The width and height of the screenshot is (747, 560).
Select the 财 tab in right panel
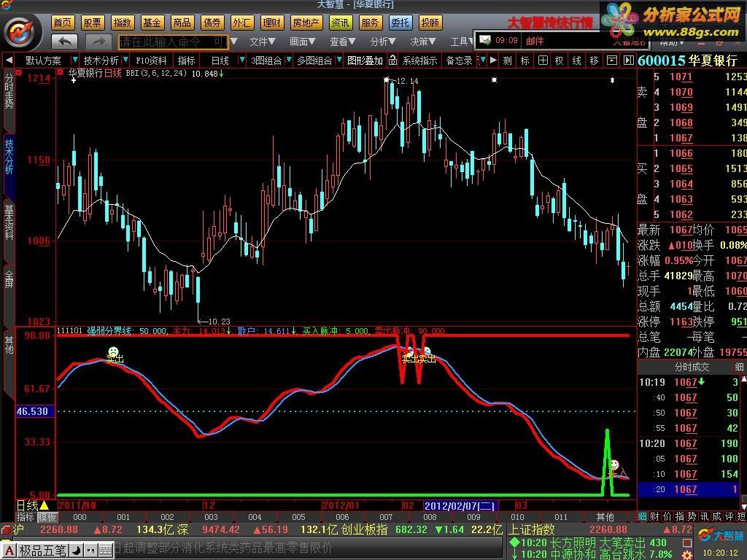click(x=654, y=517)
